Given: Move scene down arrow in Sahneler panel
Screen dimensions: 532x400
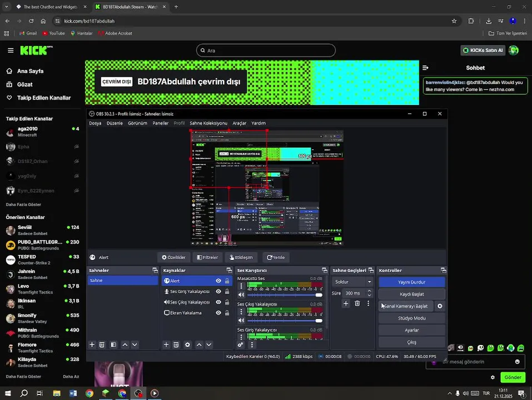Looking at the screenshot, I should click(135, 345).
